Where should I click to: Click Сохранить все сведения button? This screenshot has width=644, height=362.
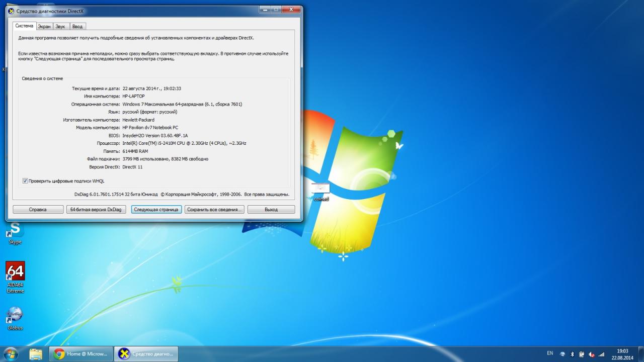tap(214, 210)
